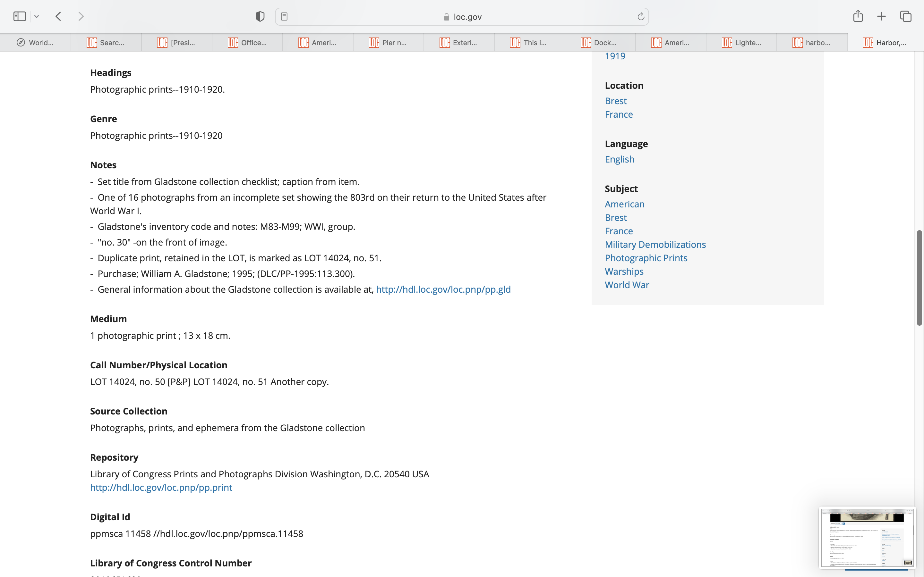Viewport: 924px width, 577px height.
Task: Show the tab overview icon
Action: click(906, 16)
